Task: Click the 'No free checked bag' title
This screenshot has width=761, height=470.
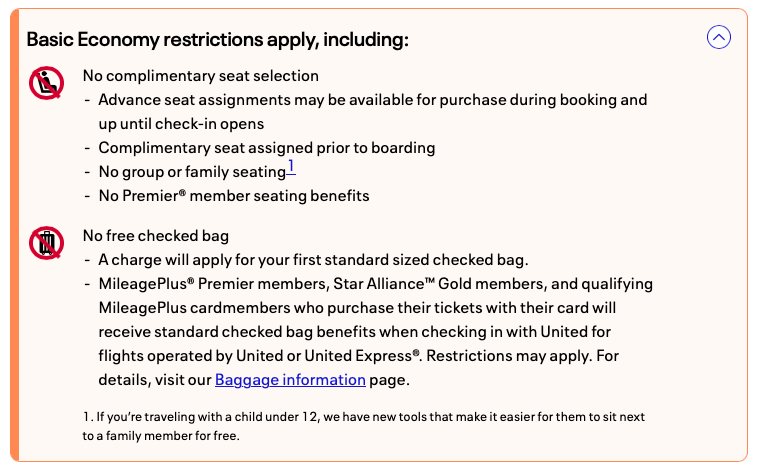Action: pos(156,236)
